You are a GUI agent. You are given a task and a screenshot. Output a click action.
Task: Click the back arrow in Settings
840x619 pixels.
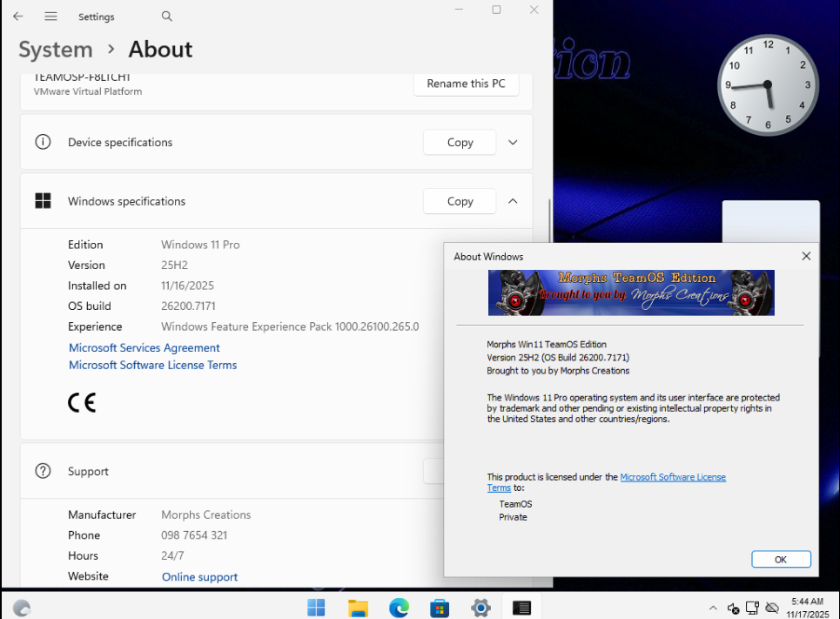[17, 17]
